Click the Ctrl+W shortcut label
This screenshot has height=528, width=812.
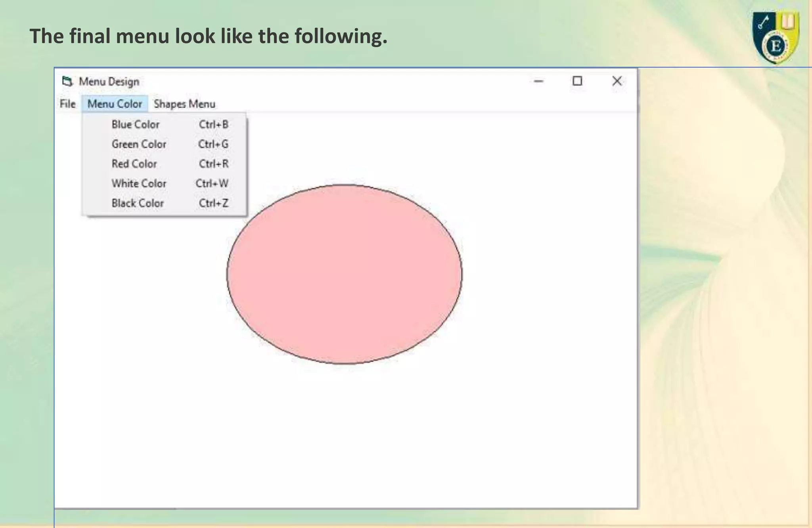tap(212, 184)
